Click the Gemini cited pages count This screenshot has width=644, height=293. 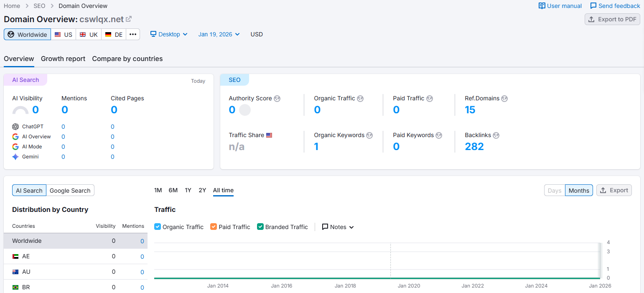pos(112,157)
